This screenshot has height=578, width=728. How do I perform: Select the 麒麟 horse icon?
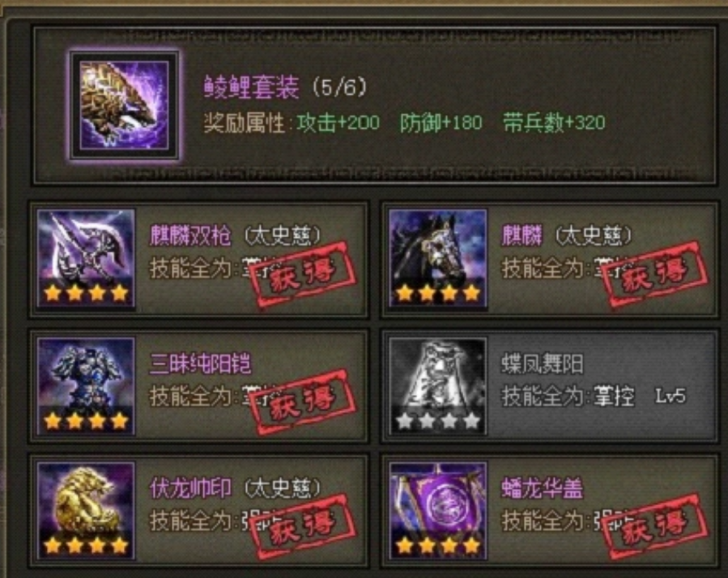pyautogui.click(x=438, y=258)
